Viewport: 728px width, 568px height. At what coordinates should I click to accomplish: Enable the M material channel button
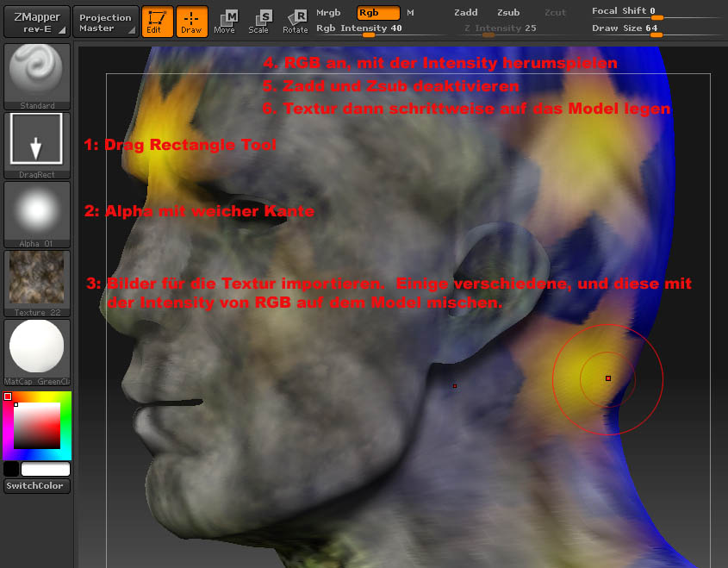click(x=410, y=13)
